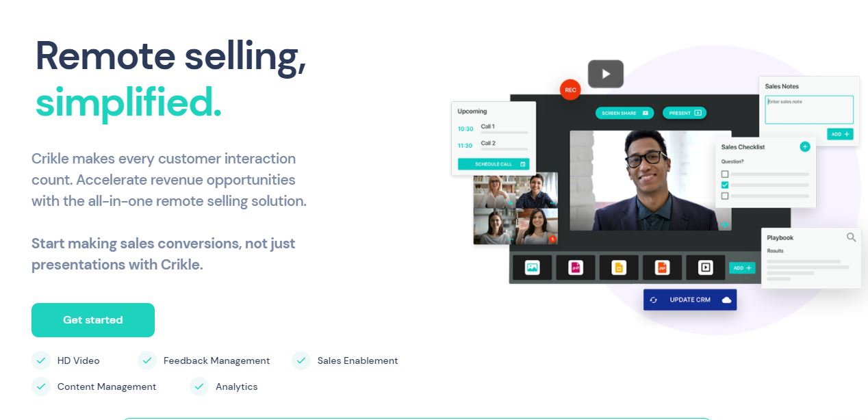Click the SCREEN SHARE button
The width and height of the screenshot is (868, 420).
[x=624, y=113]
